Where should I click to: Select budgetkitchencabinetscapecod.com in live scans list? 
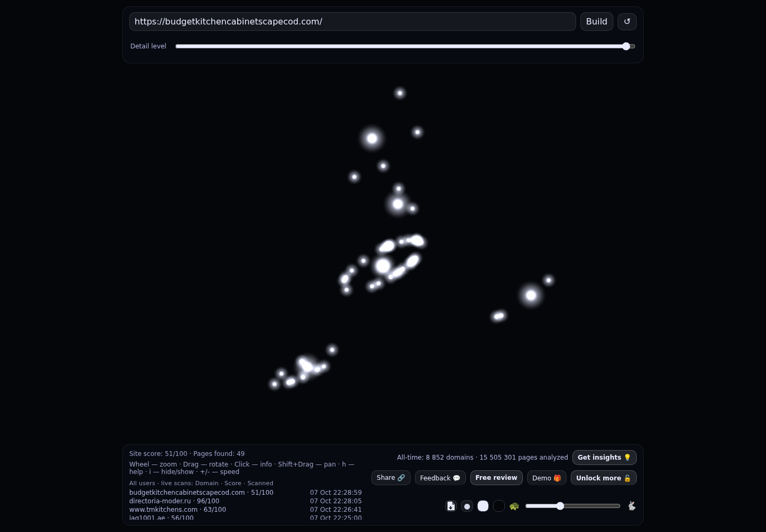point(201,493)
